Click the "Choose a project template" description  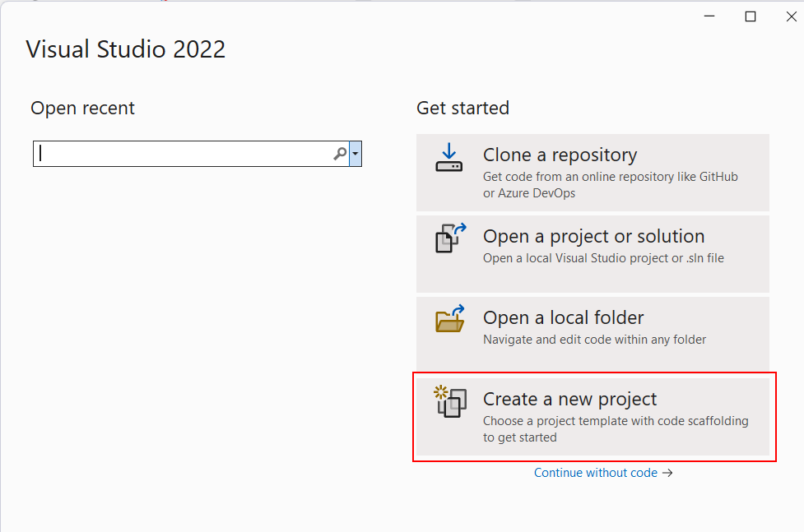click(x=616, y=429)
